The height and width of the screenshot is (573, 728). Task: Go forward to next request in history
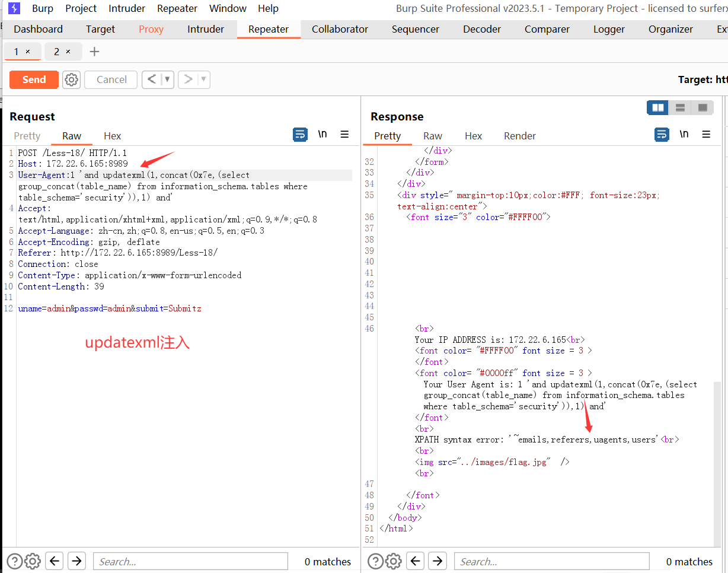(189, 79)
